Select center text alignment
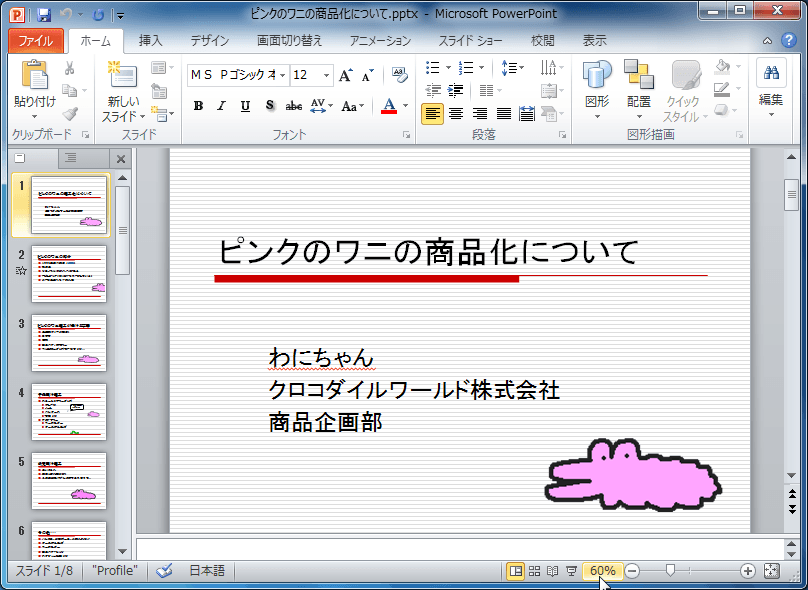The height and width of the screenshot is (590, 808). coord(456,114)
